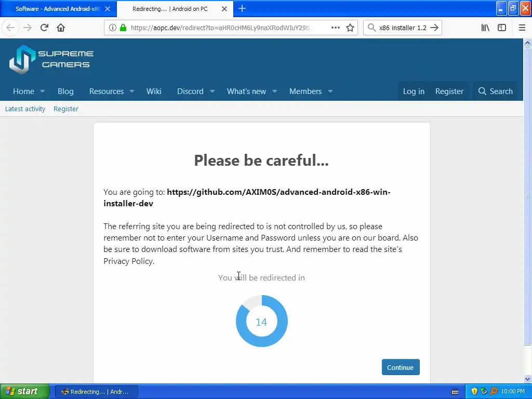Screen dimensions: 532x399
Task: Open a new tab with plus icon
Action: click(x=242, y=8)
